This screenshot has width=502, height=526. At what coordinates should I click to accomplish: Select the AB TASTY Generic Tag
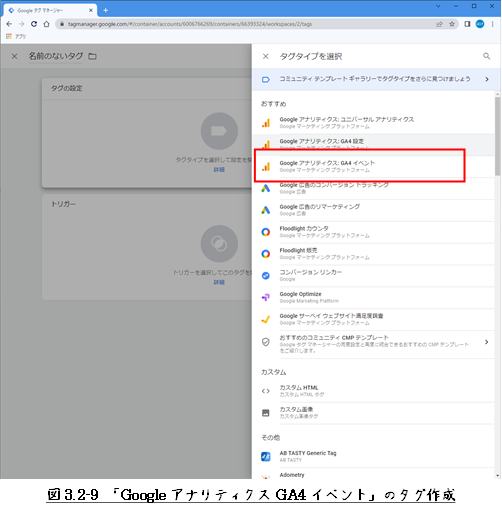[373, 457]
